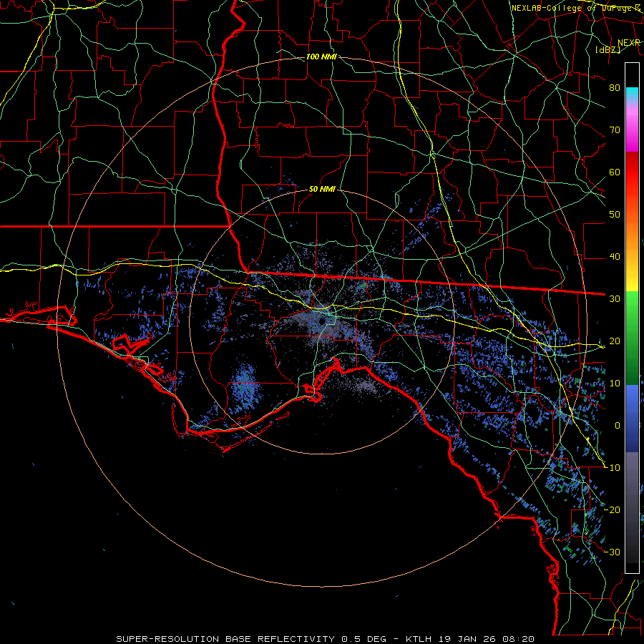
Task: Click the dBZ units label
Action: point(608,50)
